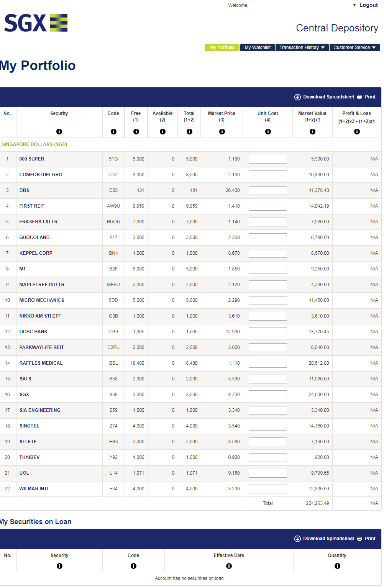Viewport: 384px width, 588px height.
Task: Open the account selector dropdown beside Welcome
Action: pos(304,5)
